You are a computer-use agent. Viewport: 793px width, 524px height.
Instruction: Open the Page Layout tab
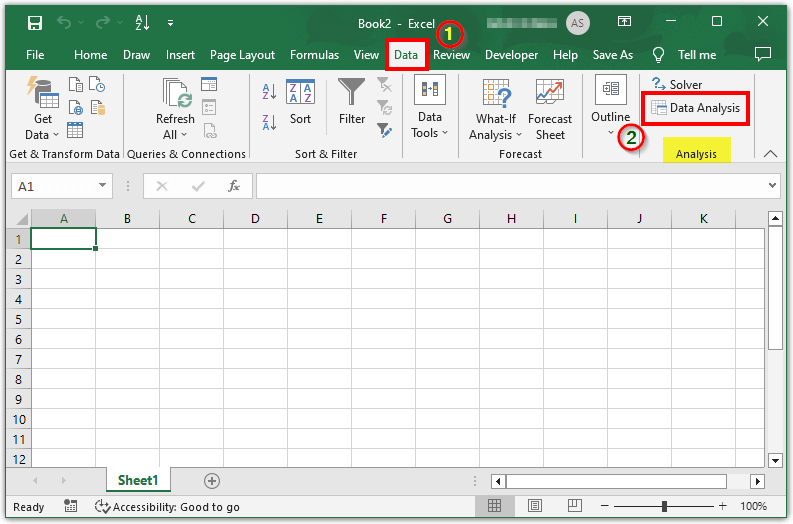[x=242, y=55]
